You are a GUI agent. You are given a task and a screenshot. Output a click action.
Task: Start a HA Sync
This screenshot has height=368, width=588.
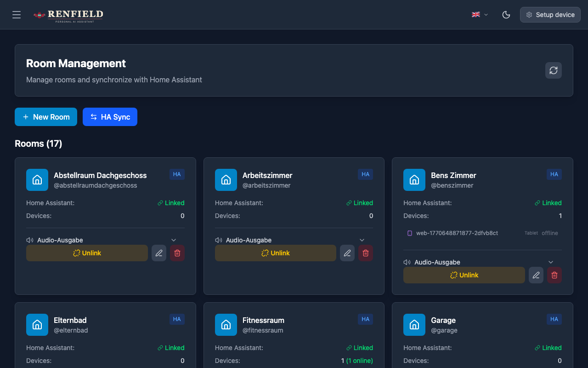pyautogui.click(x=110, y=117)
